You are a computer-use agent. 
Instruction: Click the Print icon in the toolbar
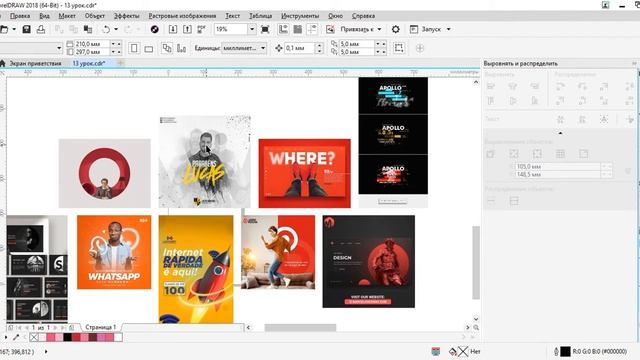coord(41,29)
